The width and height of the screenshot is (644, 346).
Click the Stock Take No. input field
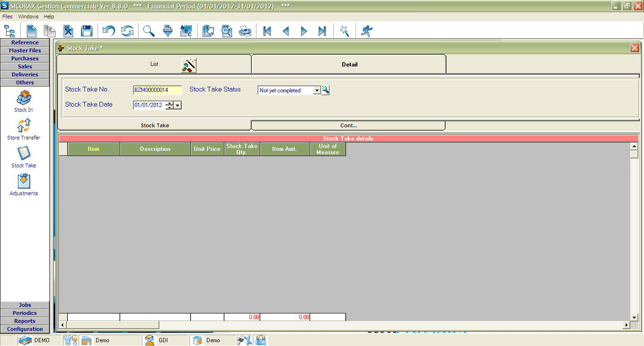[157, 90]
